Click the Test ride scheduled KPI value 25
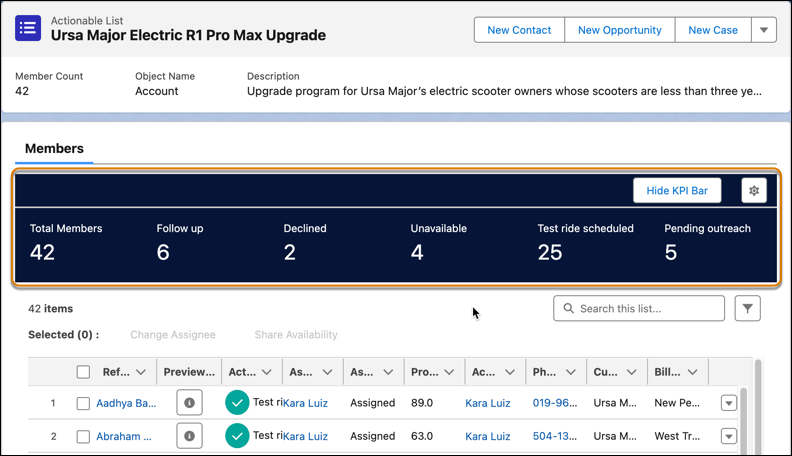The height and width of the screenshot is (456, 792). 550,252
